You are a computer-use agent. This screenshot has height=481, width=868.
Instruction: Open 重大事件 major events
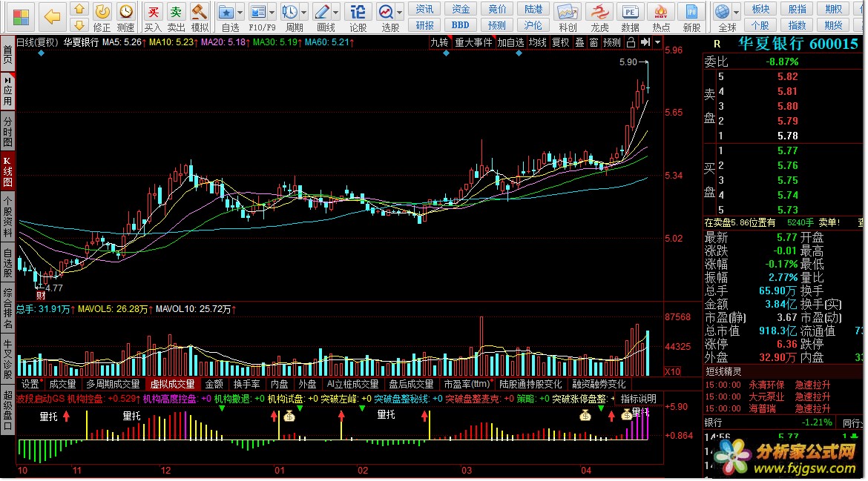click(473, 42)
